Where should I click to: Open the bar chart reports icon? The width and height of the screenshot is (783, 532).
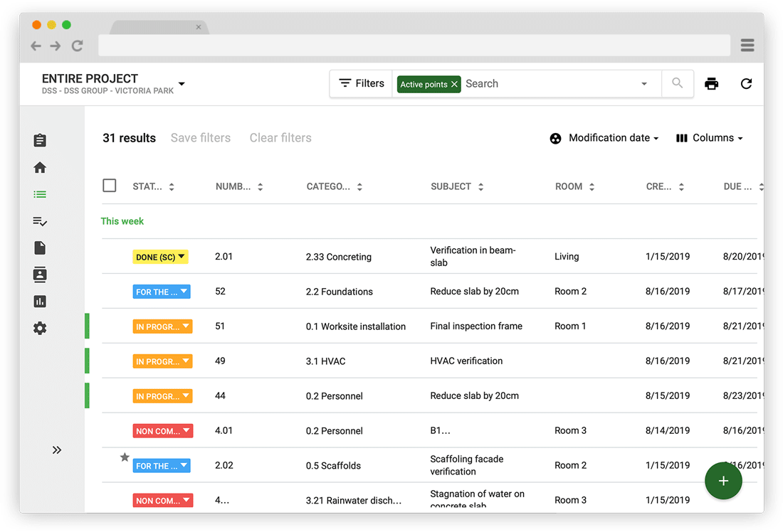[40, 302]
